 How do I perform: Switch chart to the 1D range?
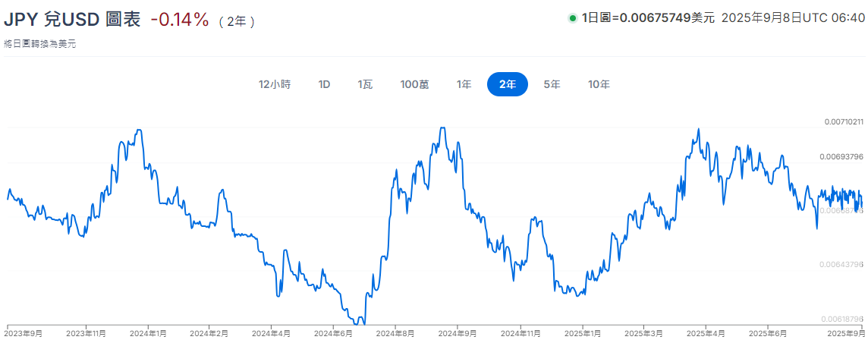click(324, 85)
